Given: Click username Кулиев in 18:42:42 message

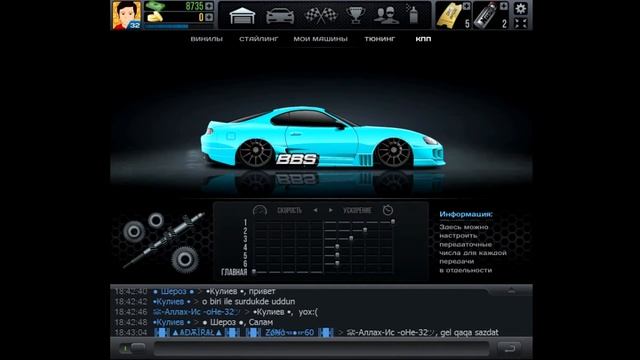Looking at the screenshot, I should [x=170, y=302].
